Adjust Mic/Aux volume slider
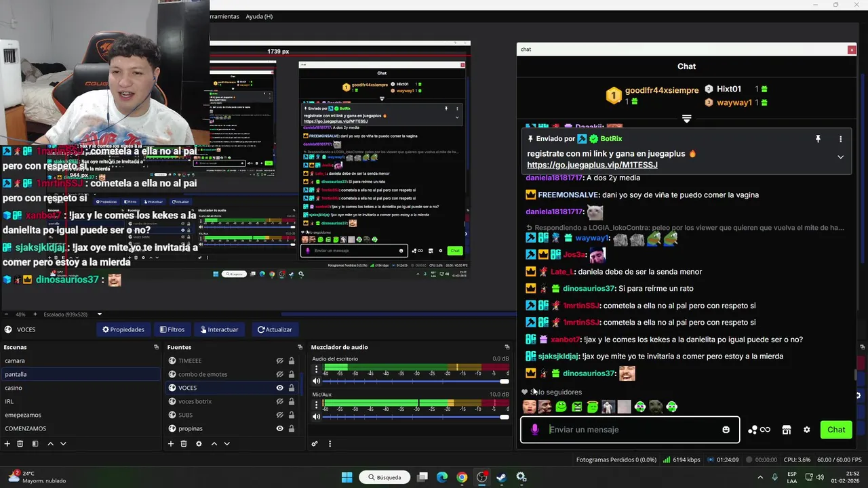Viewport: 868px width, 488px height. [x=415, y=417]
